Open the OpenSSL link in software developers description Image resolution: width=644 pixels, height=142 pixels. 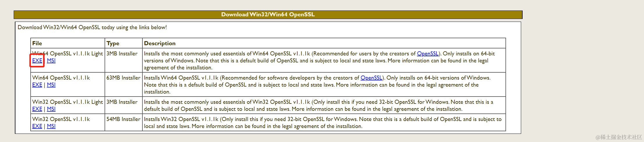click(x=371, y=78)
